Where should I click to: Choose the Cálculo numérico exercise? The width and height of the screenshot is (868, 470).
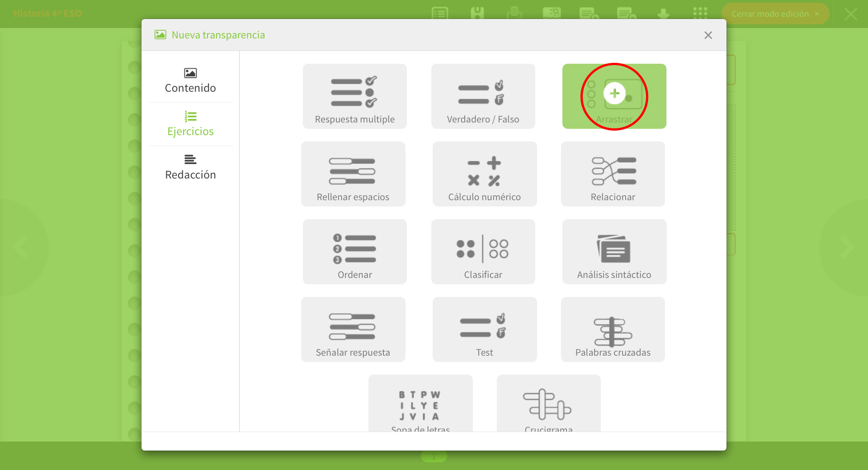coord(484,174)
